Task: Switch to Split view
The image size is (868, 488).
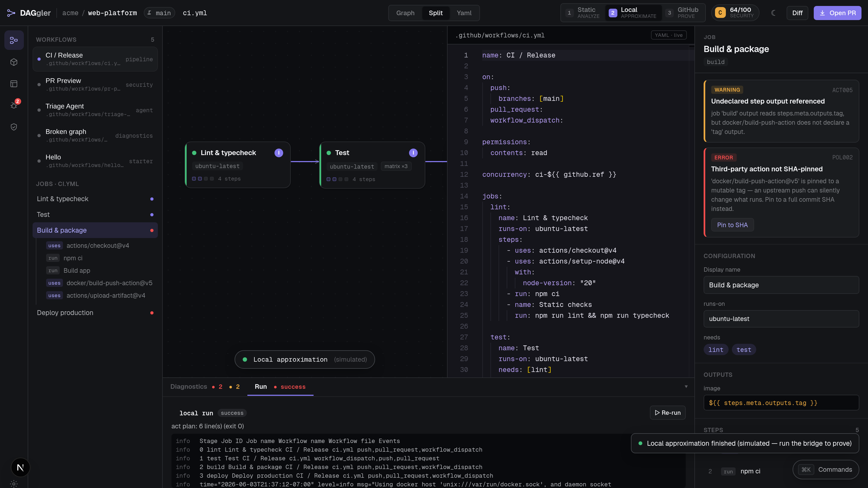Action: coord(435,13)
